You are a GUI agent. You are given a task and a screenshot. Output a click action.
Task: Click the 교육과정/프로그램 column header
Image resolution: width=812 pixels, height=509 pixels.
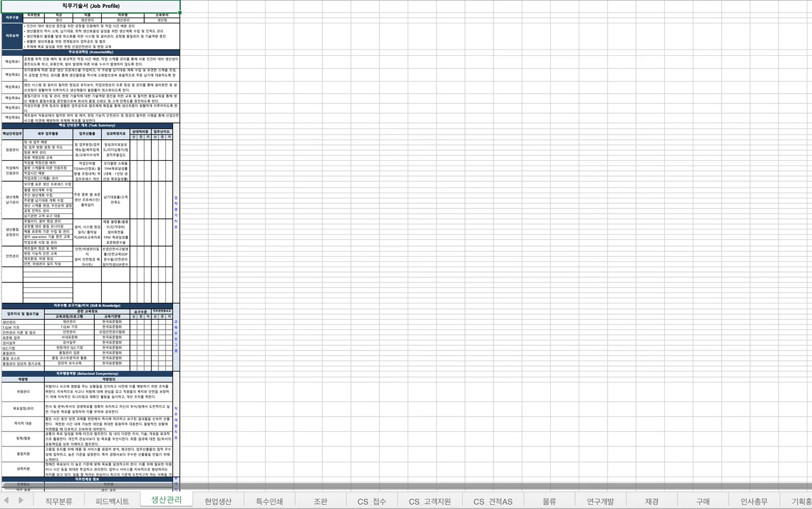tap(69, 316)
